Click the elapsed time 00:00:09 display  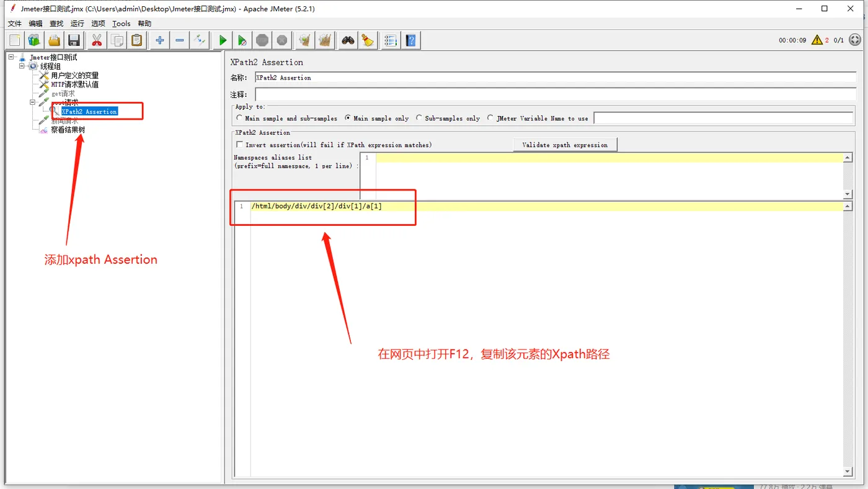[792, 40]
